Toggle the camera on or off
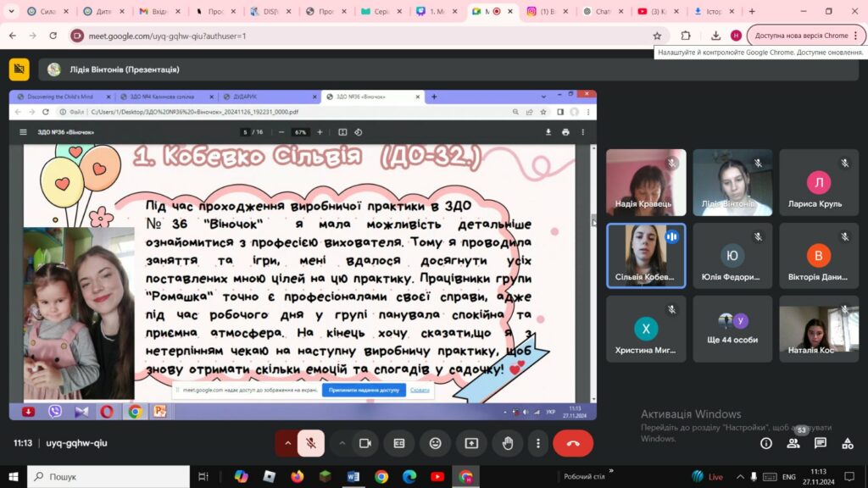Image resolution: width=868 pixels, height=488 pixels. 364,443
